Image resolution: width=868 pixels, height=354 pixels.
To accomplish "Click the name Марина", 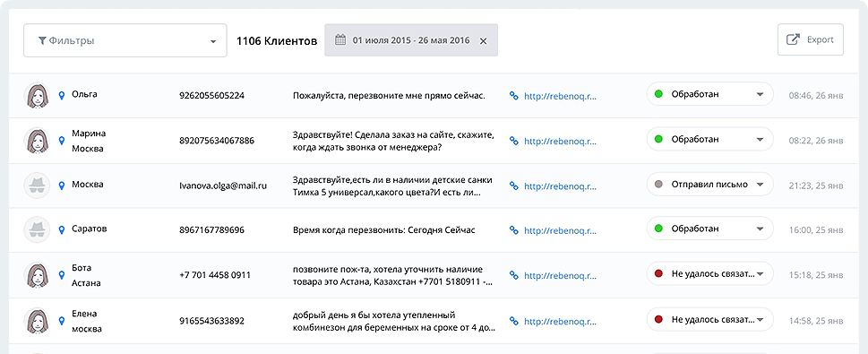I will (x=89, y=134).
